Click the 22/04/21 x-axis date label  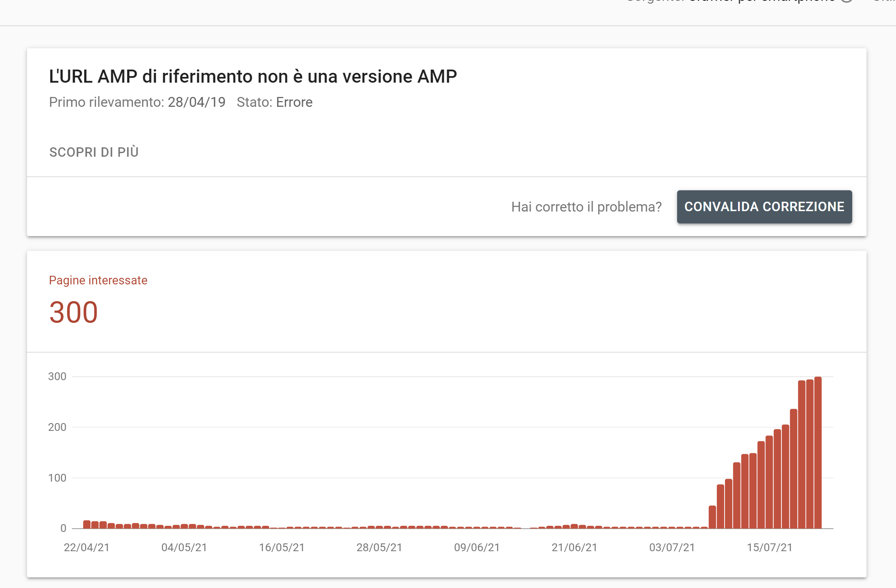(87, 547)
